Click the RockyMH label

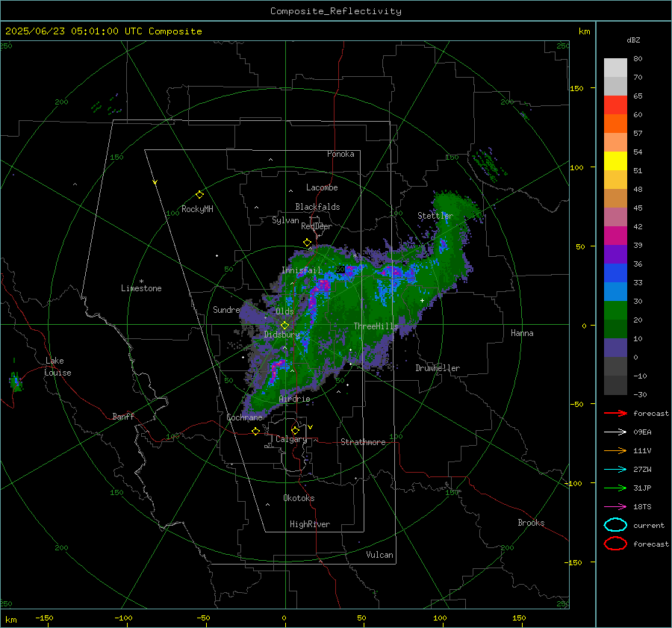pos(197,209)
